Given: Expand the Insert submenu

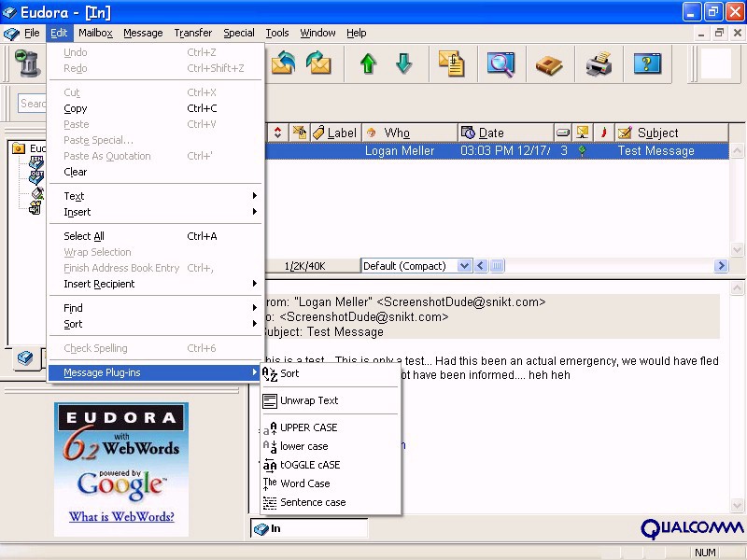Looking at the screenshot, I should pos(155,212).
